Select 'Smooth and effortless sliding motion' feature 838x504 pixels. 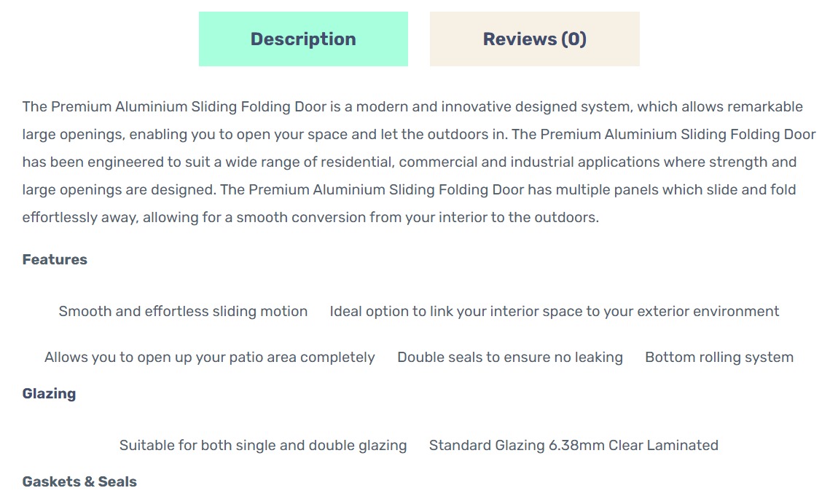point(184,311)
